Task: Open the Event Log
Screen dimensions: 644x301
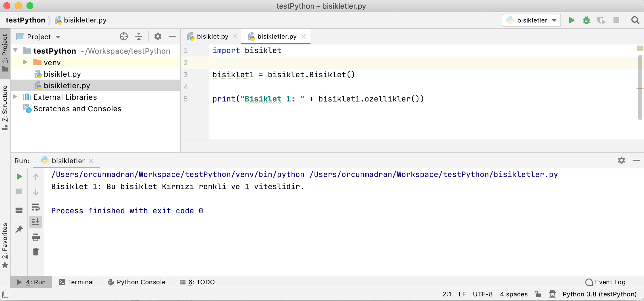Action: [x=605, y=282]
